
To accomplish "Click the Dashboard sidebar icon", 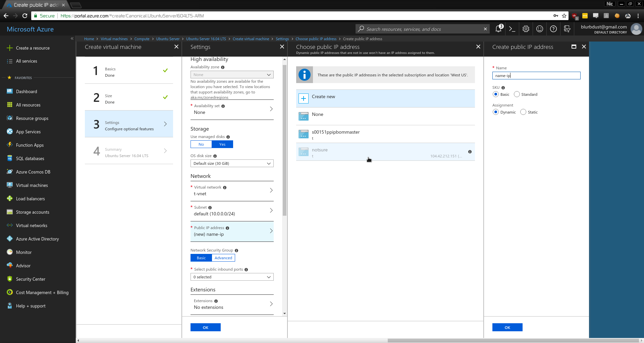I will pyautogui.click(x=10, y=91).
